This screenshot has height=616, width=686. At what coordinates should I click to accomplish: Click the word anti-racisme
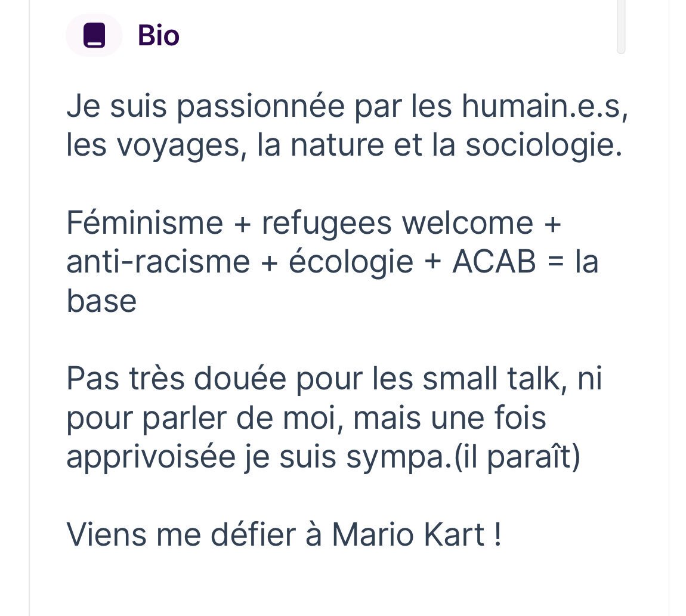click(158, 262)
